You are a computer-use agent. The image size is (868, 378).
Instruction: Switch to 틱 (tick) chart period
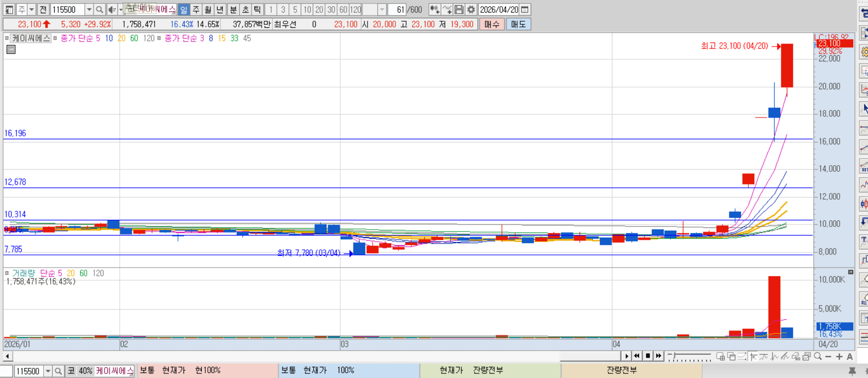pos(258,10)
